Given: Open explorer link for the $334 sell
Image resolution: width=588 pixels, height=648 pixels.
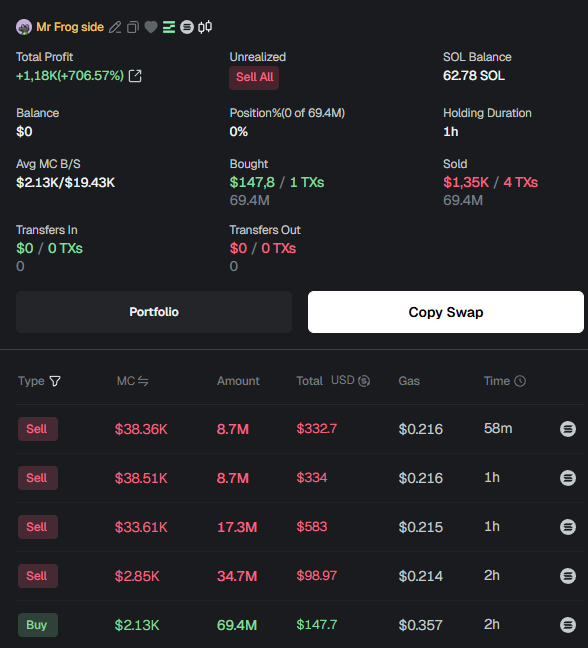Looking at the screenshot, I should [568, 478].
